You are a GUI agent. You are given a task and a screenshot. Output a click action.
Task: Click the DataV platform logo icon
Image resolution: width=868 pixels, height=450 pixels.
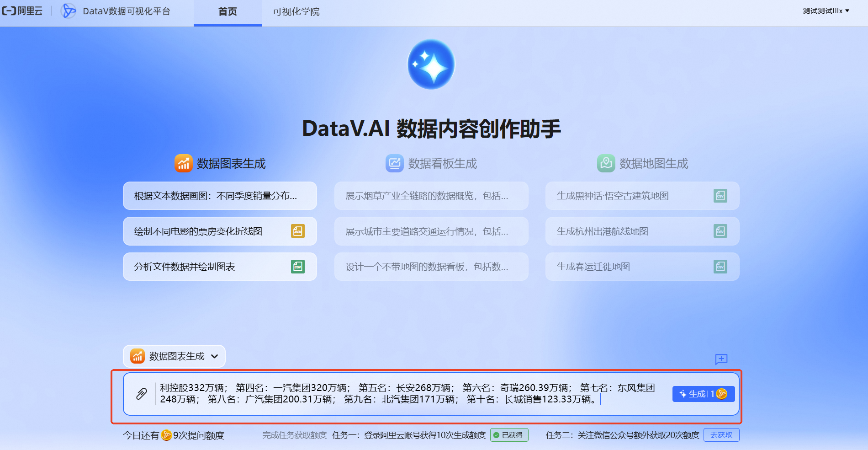(69, 11)
